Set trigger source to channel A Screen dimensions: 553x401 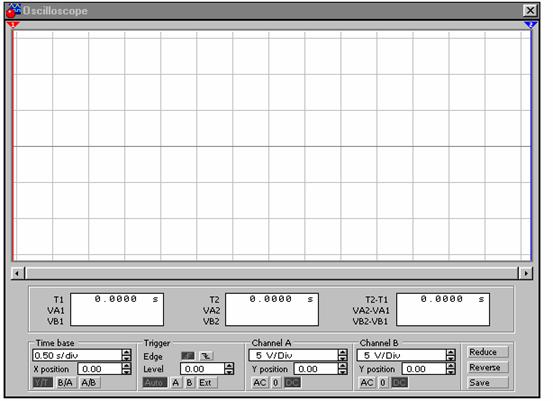(x=176, y=383)
